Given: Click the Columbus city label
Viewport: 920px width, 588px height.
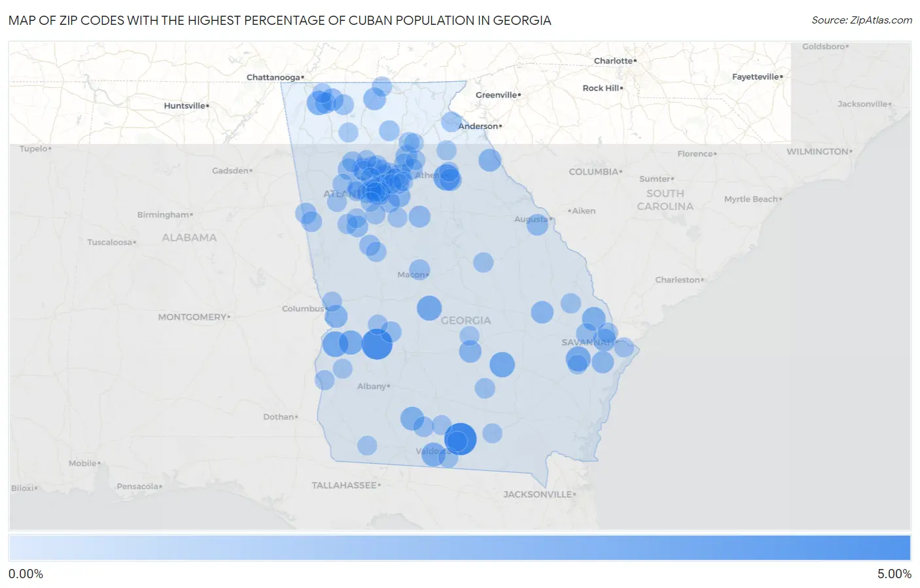Looking at the screenshot, I should click(x=304, y=309).
